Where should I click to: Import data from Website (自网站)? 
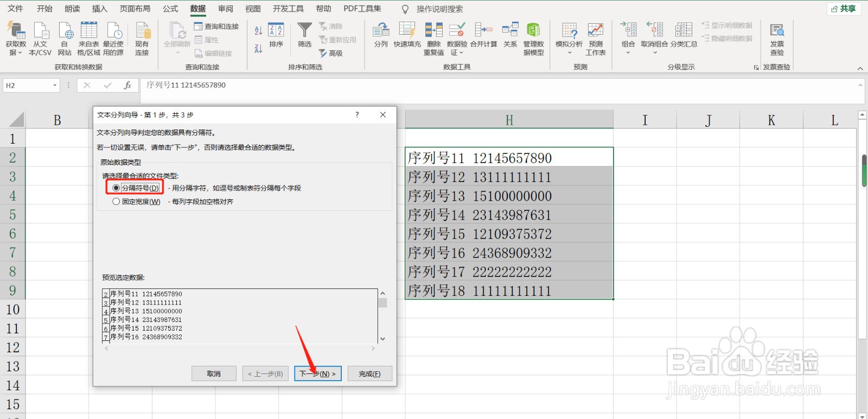click(65, 39)
